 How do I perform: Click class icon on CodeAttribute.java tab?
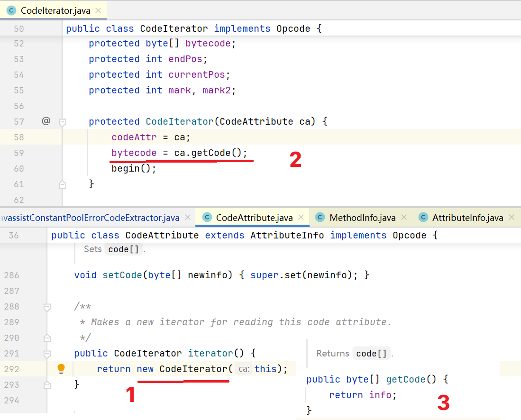click(x=207, y=217)
